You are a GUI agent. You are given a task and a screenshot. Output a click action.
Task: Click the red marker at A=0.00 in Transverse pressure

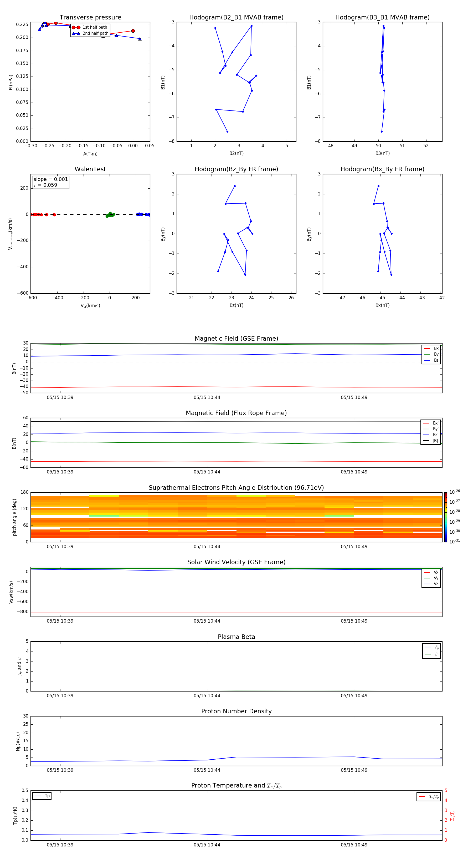tap(133, 31)
